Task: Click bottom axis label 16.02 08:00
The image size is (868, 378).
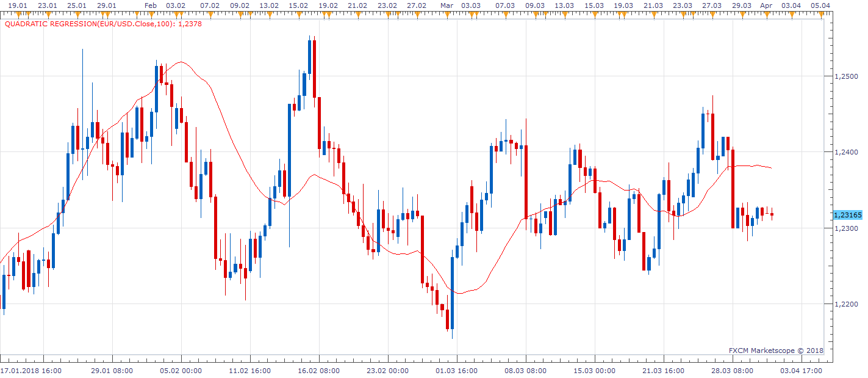Action: click(319, 371)
